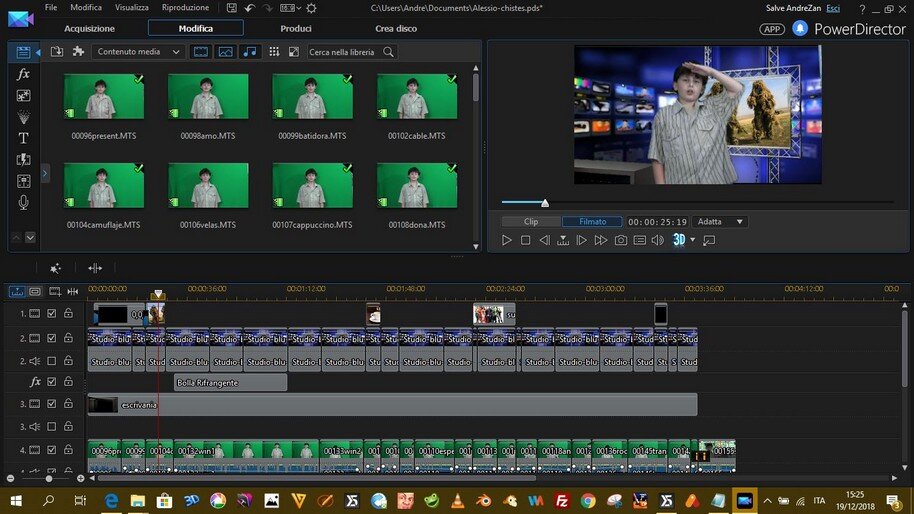Click the preview volume speaker icon
The height and width of the screenshot is (514, 914).
tap(658, 240)
